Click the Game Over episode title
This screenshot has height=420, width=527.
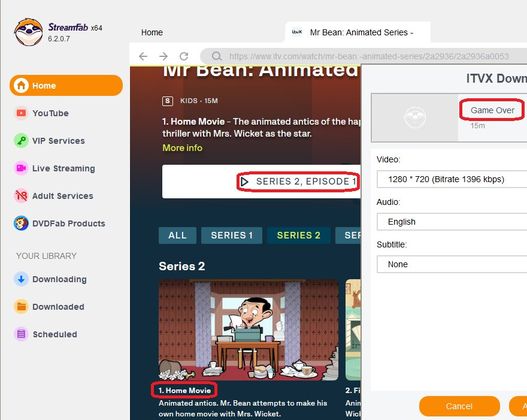point(492,110)
